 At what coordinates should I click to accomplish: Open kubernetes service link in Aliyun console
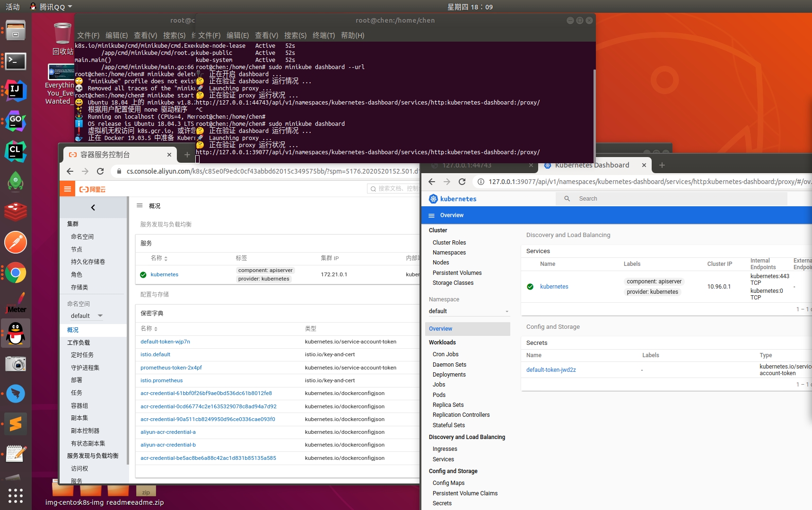pyautogui.click(x=164, y=274)
